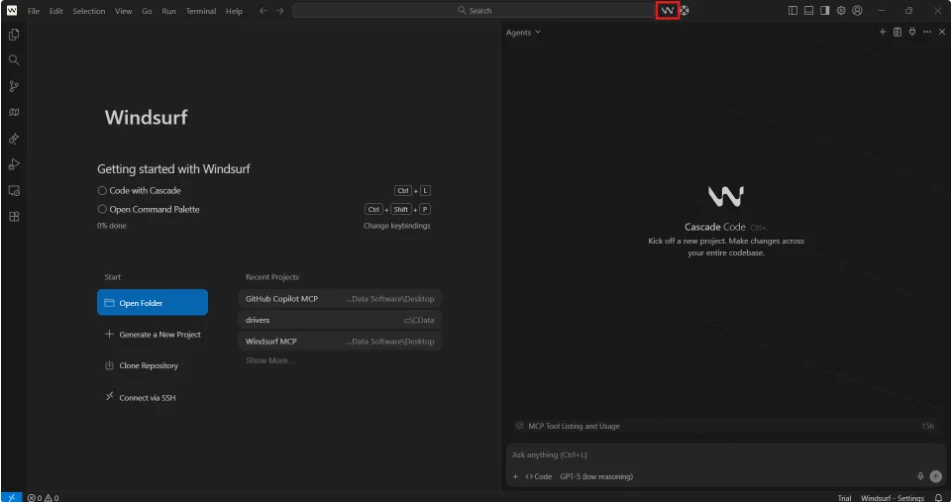Add context with plus in chat input
The height and width of the screenshot is (502, 951).
[x=516, y=477]
